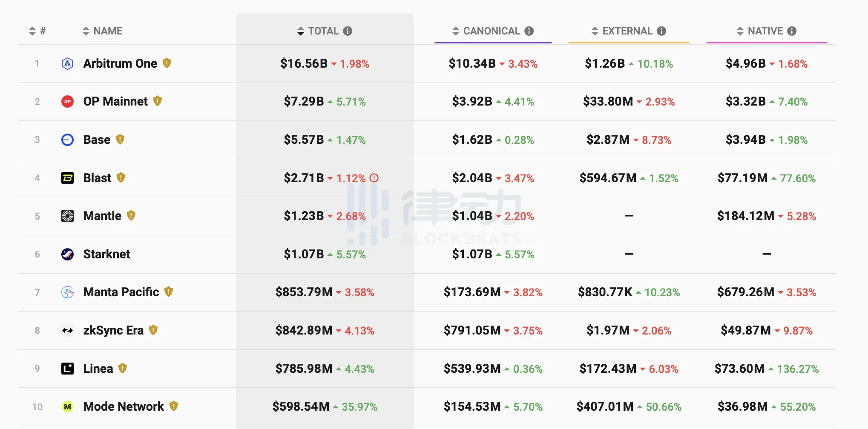
Task: Click the red alert icon in Blast total
Action: 374,178
